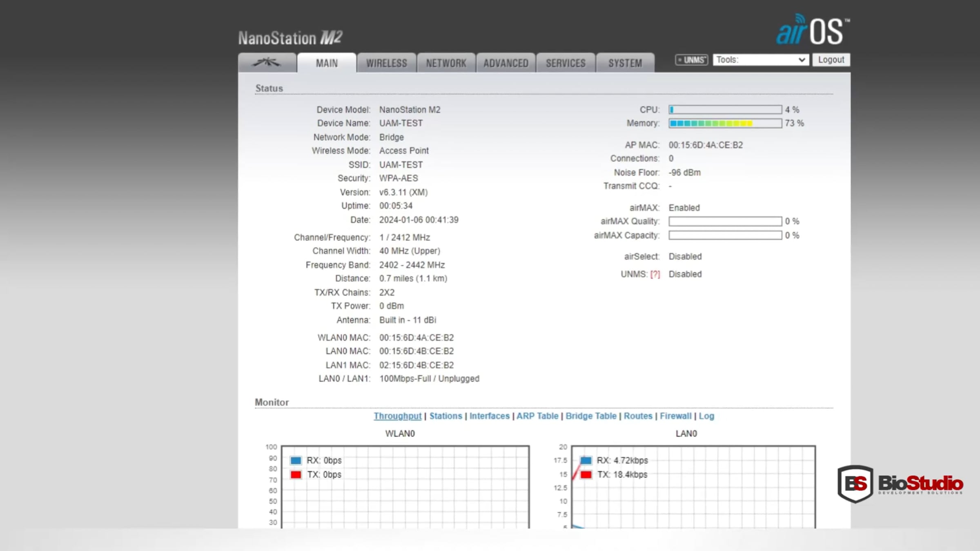Open the ADVANCED tab
The width and height of the screenshot is (980, 551).
coord(506,63)
